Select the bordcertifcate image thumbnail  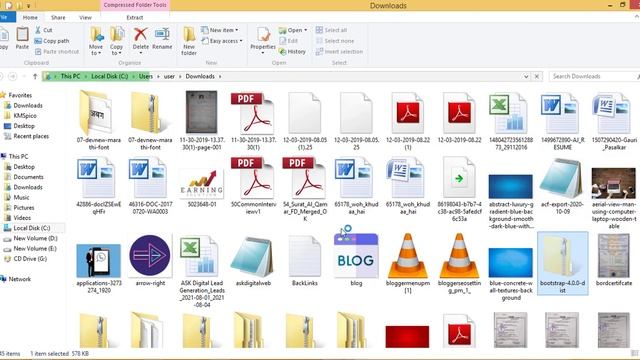tap(613, 260)
